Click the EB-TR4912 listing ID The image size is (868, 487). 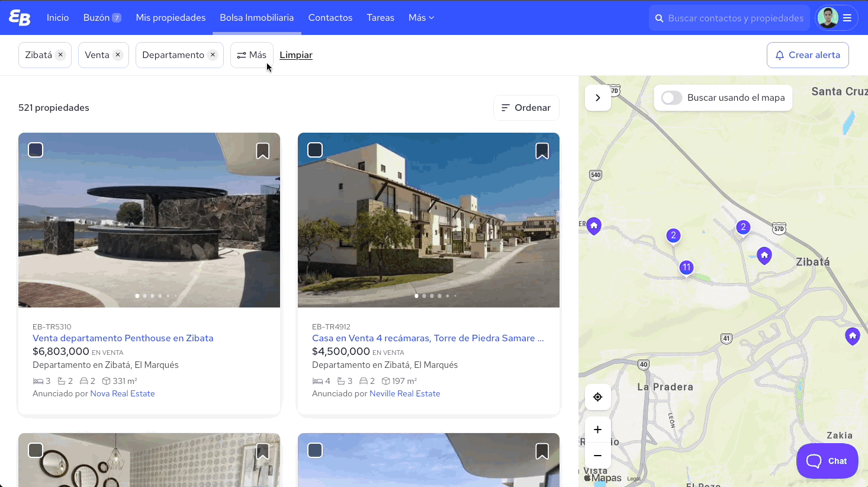click(332, 326)
